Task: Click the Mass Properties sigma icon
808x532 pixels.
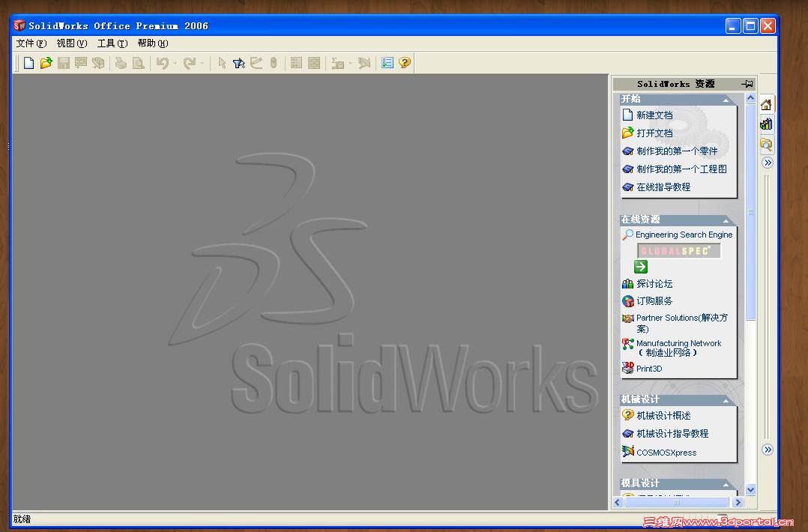Action: (x=337, y=63)
